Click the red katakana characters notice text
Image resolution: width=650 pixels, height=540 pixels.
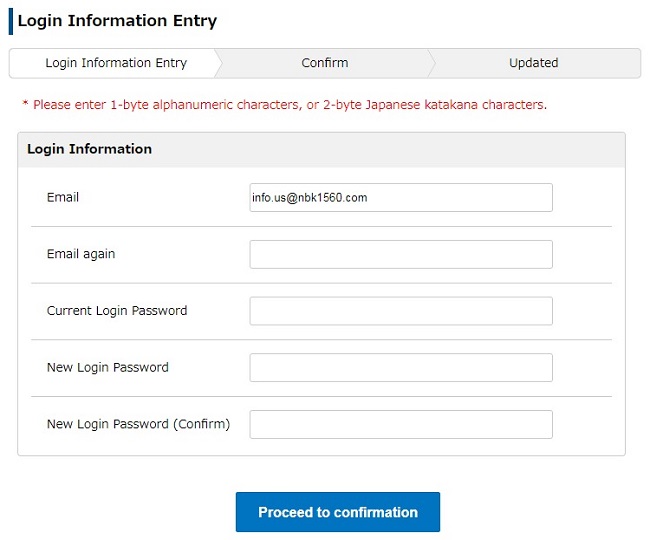point(290,105)
